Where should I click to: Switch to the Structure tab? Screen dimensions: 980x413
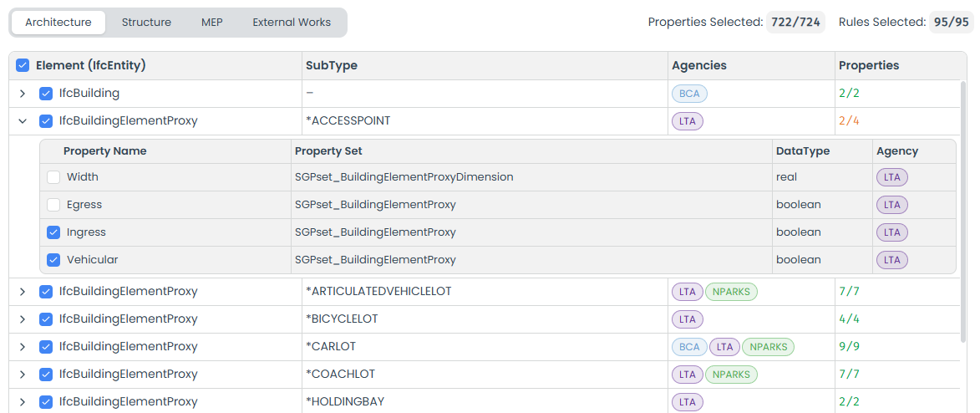[146, 23]
